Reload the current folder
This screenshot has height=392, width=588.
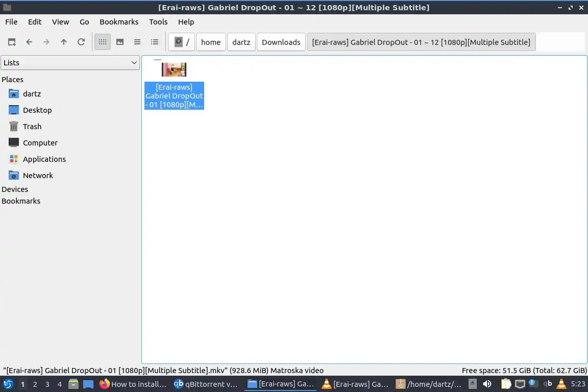coord(81,42)
